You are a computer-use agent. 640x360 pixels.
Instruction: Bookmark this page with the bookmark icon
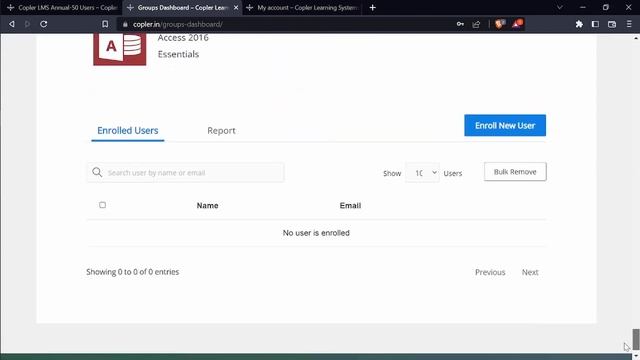click(x=105, y=24)
